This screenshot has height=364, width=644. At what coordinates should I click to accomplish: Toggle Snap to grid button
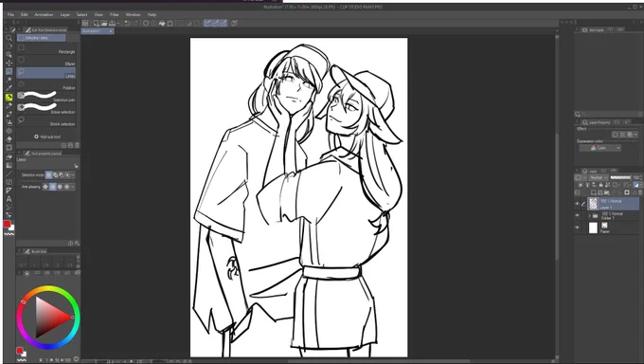click(224, 24)
